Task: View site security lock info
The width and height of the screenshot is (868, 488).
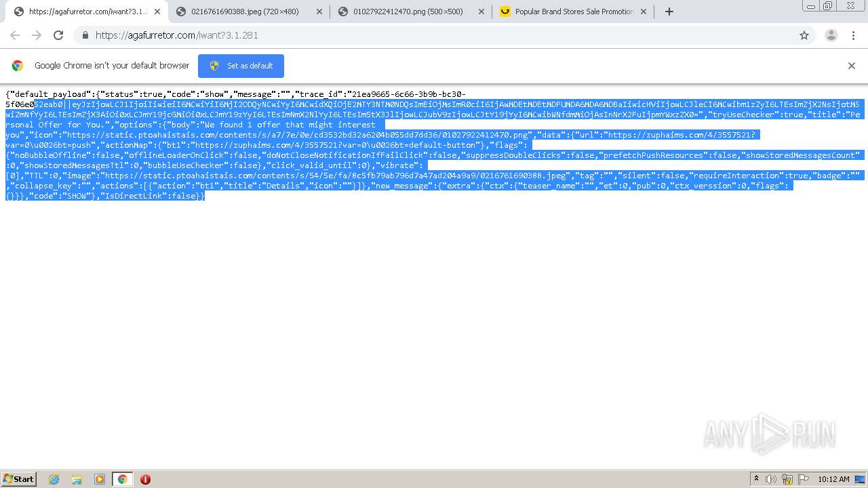Action: pos(85,35)
